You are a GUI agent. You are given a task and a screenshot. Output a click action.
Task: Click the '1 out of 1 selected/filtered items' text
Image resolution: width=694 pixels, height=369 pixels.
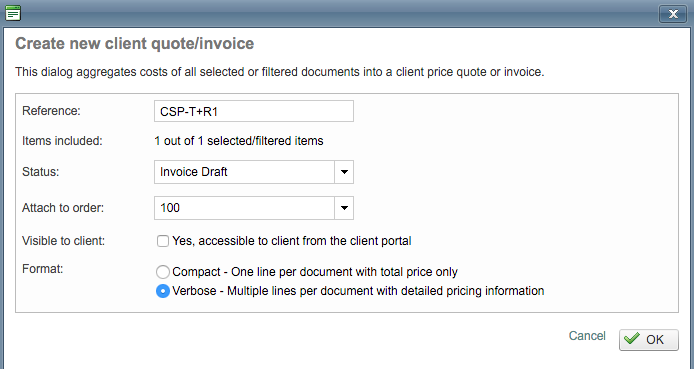(x=239, y=141)
